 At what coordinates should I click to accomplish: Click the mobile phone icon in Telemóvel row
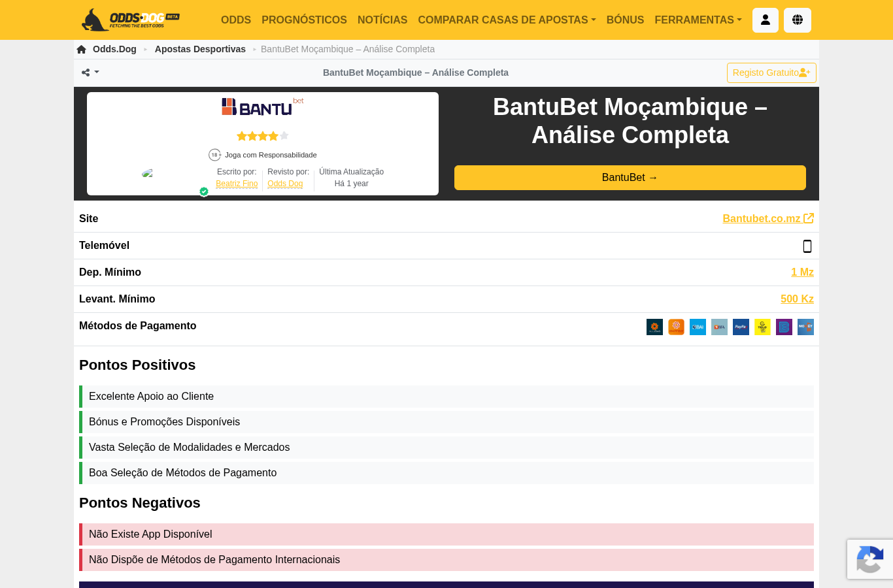click(x=807, y=246)
